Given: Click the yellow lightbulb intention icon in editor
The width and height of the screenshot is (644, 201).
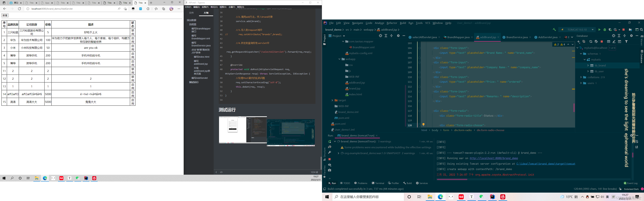Looking at the screenshot, I should pos(423,125).
